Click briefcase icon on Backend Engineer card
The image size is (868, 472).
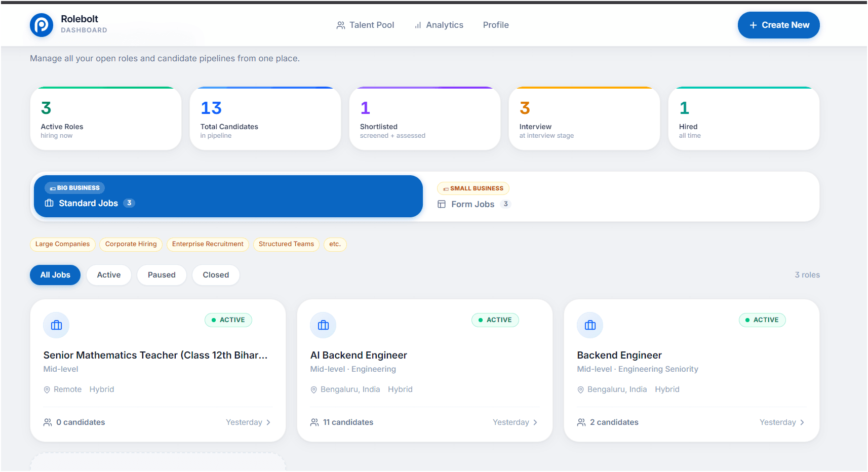tap(590, 325)
